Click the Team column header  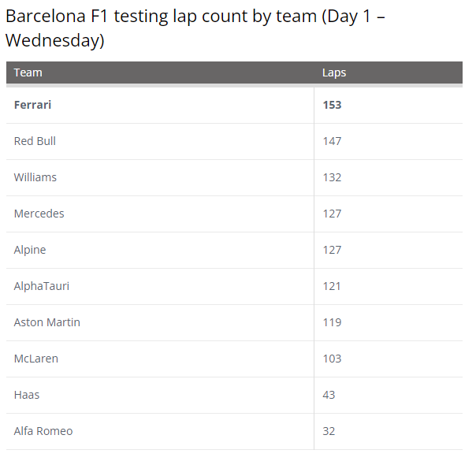tap(28, 72)
